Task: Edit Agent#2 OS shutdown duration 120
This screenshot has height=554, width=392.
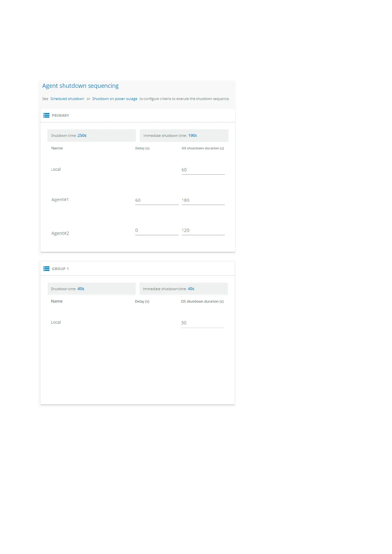Action: click(x=203, y=231)
